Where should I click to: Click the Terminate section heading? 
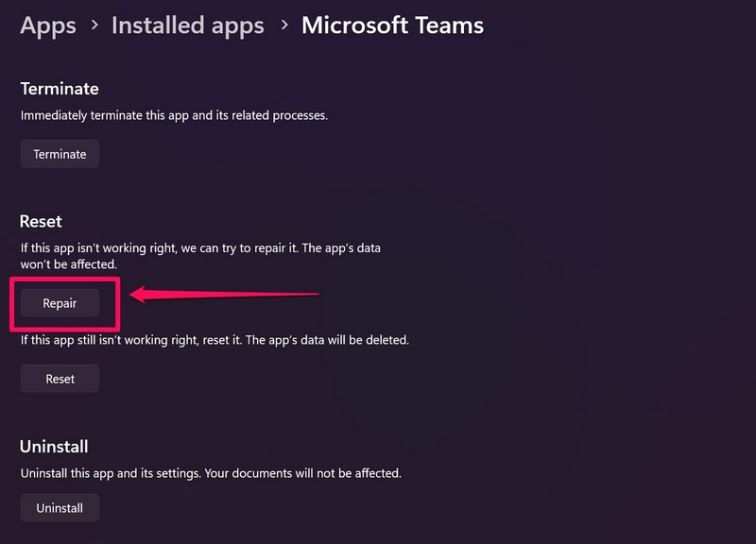pos(60,89)
